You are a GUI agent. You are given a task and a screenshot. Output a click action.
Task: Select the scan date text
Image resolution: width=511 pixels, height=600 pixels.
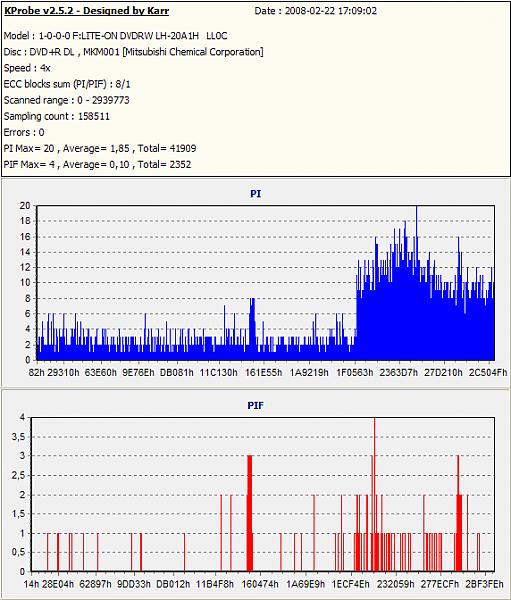pos(315,11)
